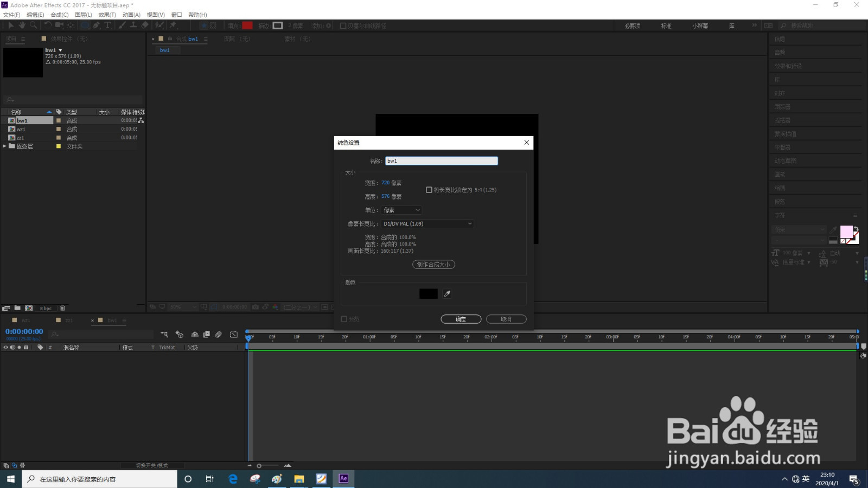Enable Motion Blur timeline icon
Image resolution: width=868 pixels, height=488 pixels.
219,335
